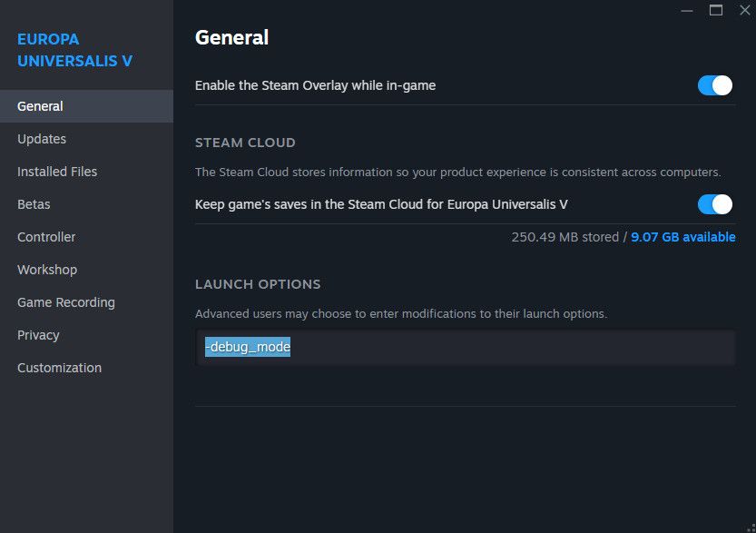Open the Betas page
756x533 pixels.
pos(34,204)
